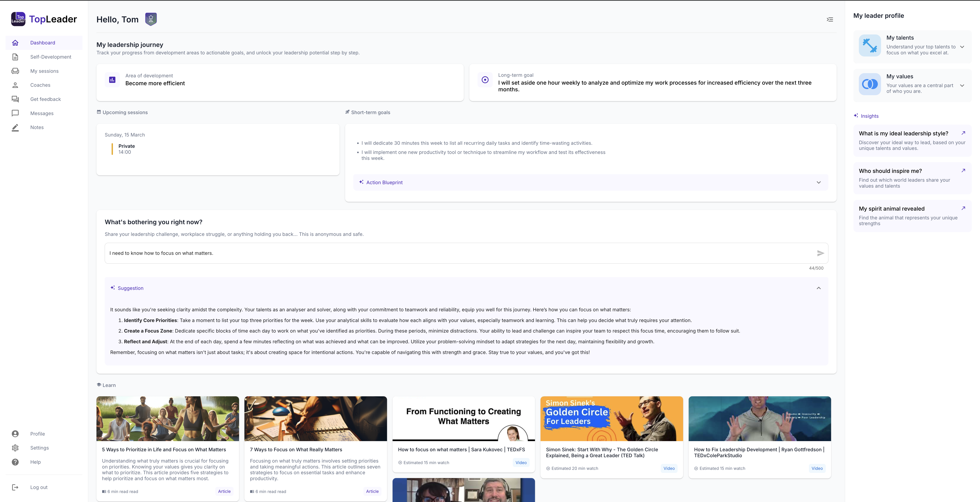Open the Who should inspire me insight
980x502 pixels.
coord(890,171)
